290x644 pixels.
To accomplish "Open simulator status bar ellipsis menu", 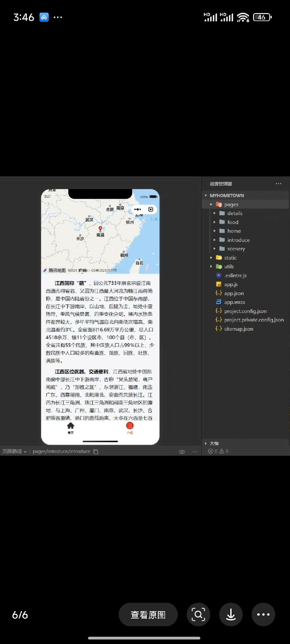I will (195, 451).
